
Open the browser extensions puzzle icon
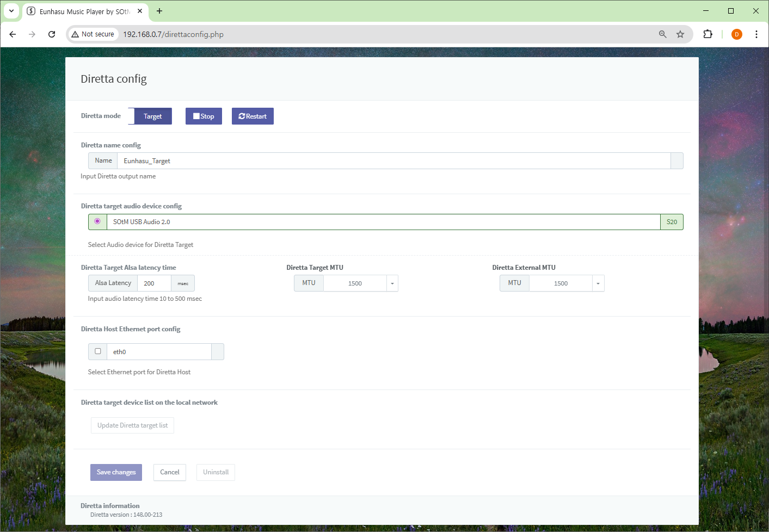[708, 34]
